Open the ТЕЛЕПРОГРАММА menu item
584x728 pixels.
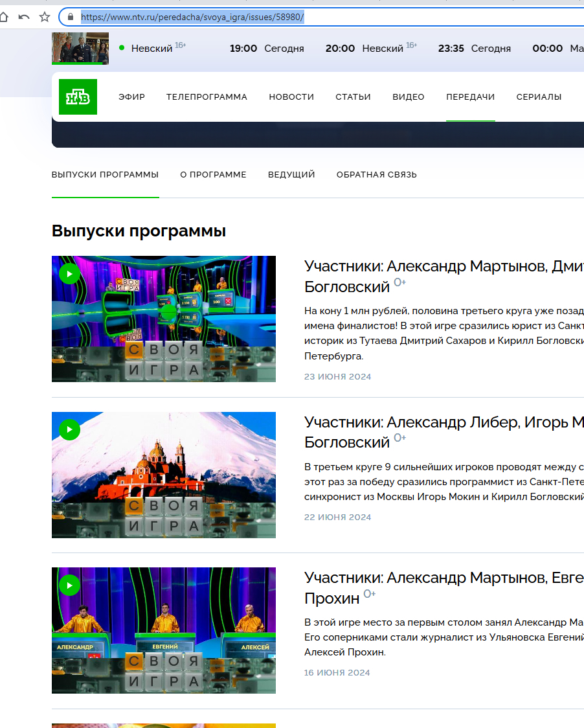[207, 97]
